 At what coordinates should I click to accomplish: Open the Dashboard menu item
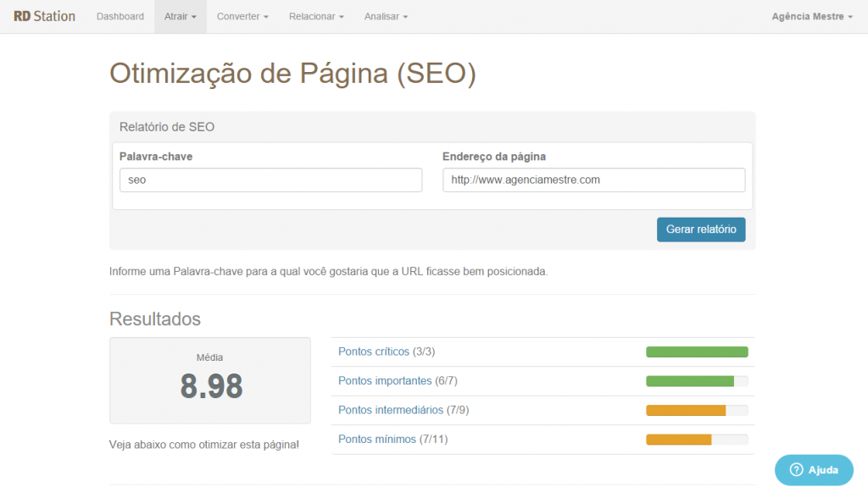120,16
